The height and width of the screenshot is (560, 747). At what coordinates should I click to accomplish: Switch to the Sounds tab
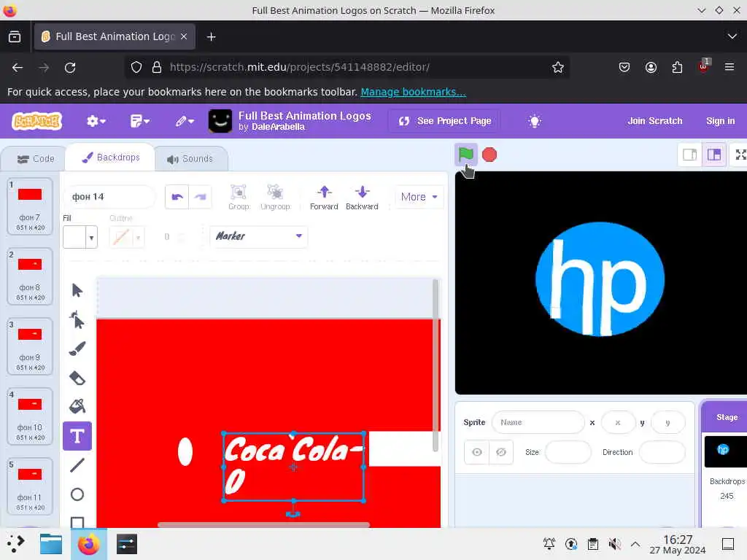190,158
